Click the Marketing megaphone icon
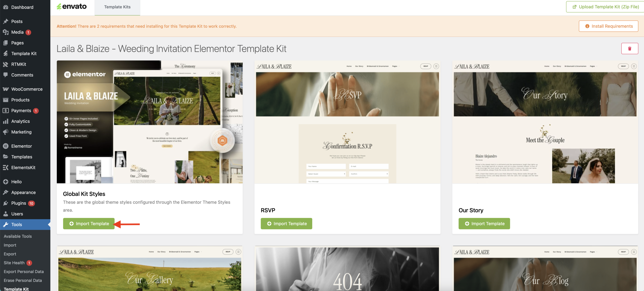644x291 pixels. point(6,132)
